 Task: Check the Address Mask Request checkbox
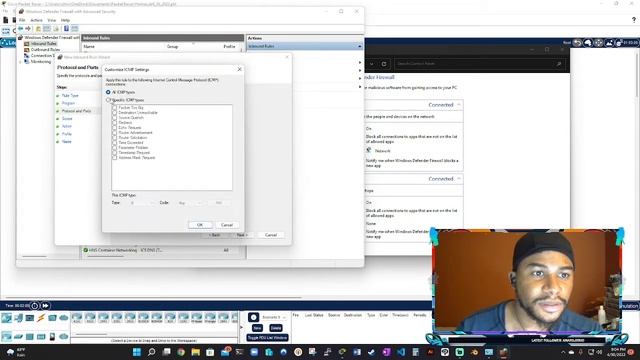[x=115, y=158]
